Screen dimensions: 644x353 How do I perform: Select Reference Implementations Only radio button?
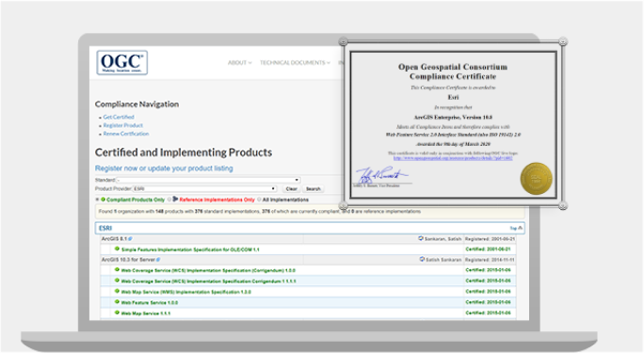pyautogui.click(x=169, y=200)
